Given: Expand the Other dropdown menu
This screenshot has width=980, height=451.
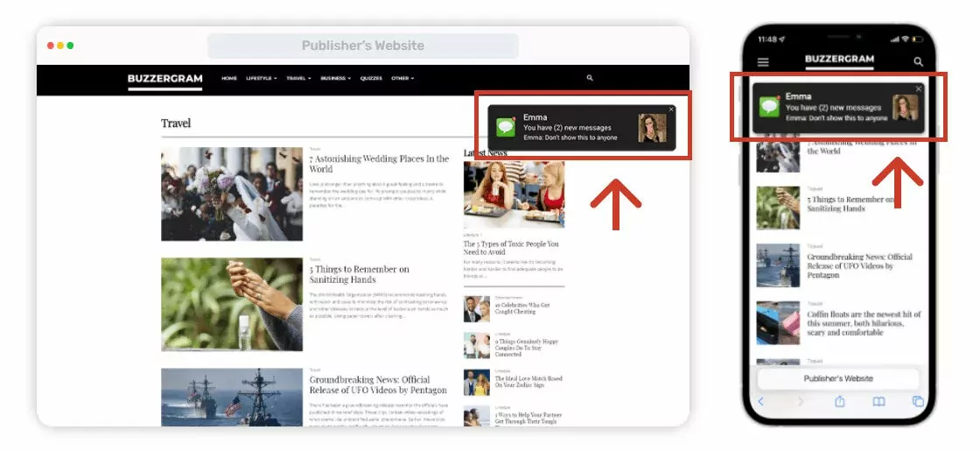Looking at the screenshot, I should tap(402, 78).
